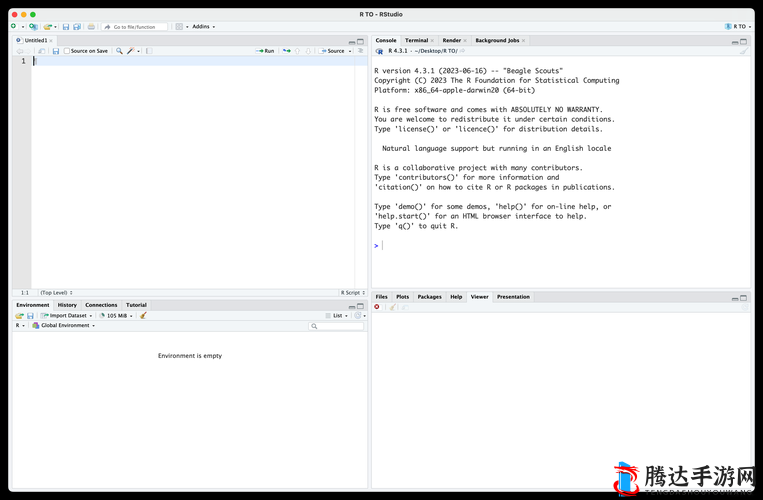Viewport: 763px width, 500px height.
Task: Switch to the Terminal tab
Action: click(x=417, y=40)
